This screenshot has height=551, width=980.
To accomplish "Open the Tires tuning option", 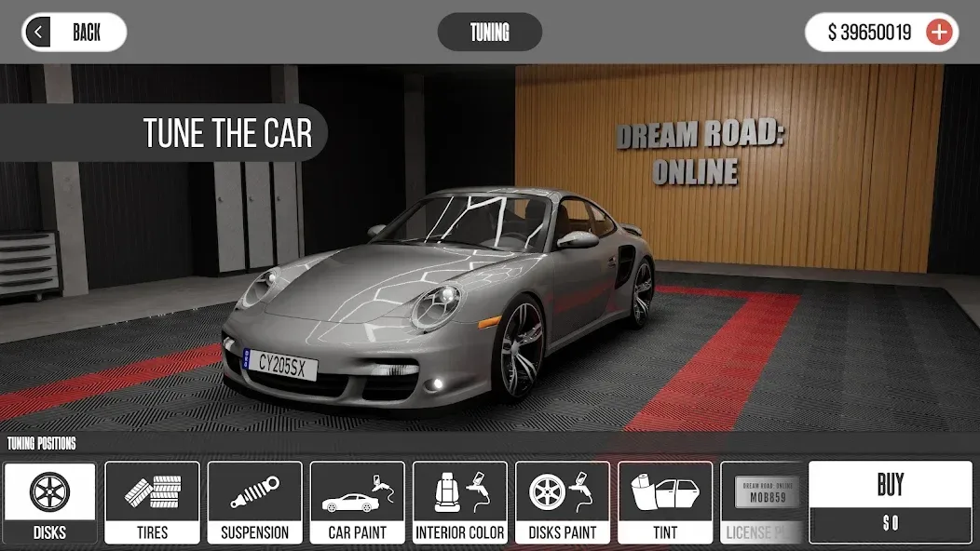I will 153,503.
